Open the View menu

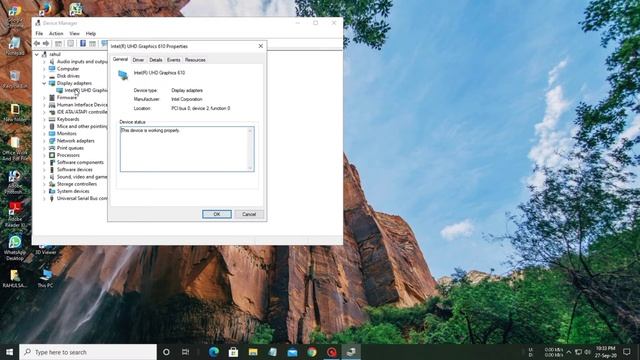click(74, 33)
